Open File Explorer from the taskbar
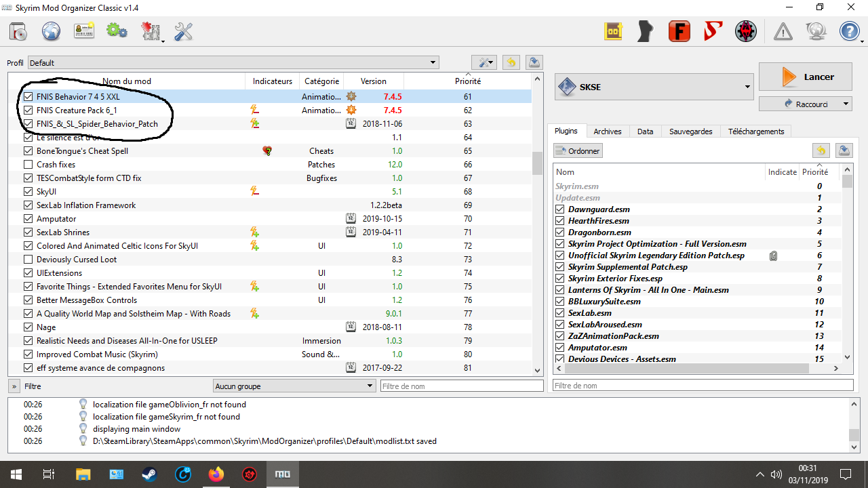868x488 pixels. pyautogui.click(x=83, y=474)
